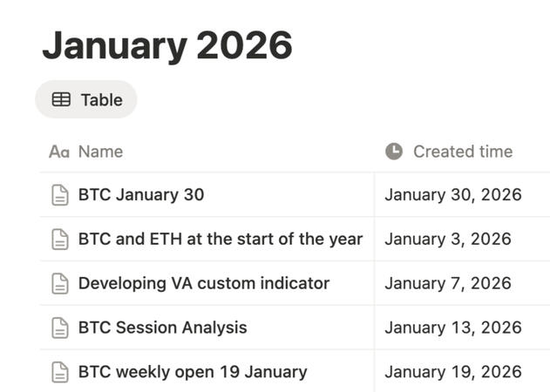Open the Name column header menu

(x=100, y=152)
